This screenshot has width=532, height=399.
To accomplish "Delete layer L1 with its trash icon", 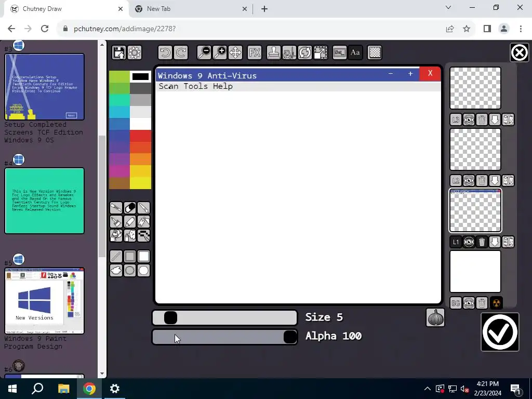I will pyautogui.click(x=482, y=242).
